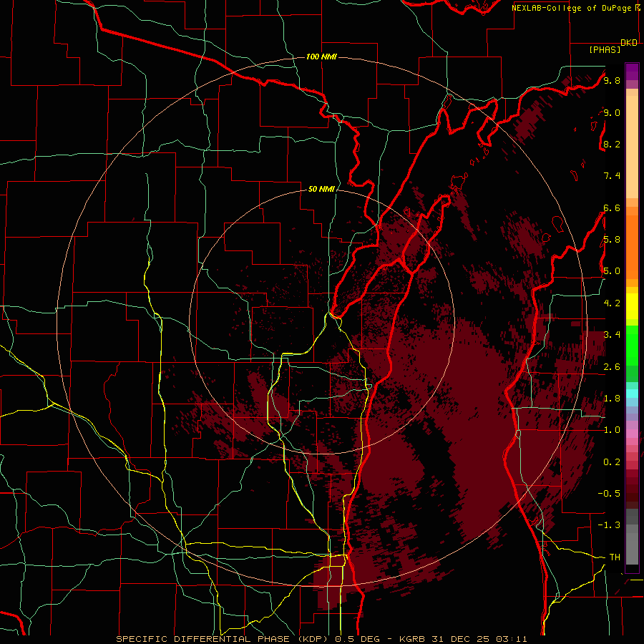Select the 4.2 legend value
Viewport: 644px width, 644px height.
pos(612,303)
